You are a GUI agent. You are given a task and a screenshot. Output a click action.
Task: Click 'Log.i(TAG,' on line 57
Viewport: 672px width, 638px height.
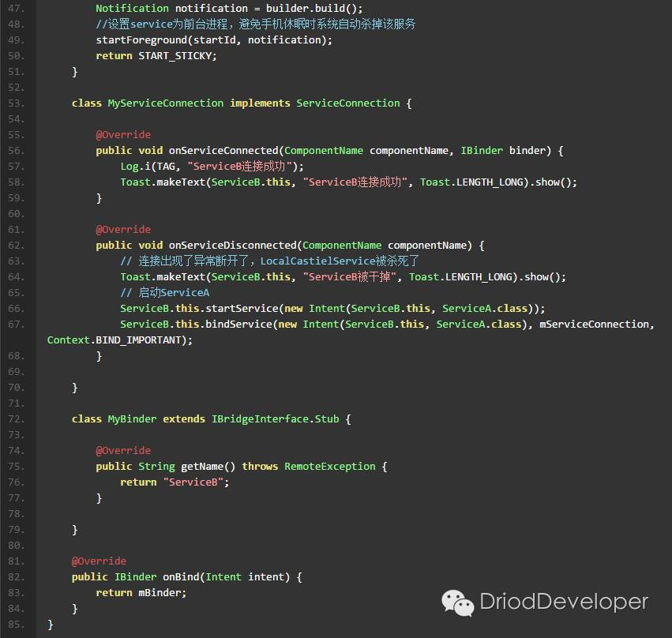(x=150, y=167)
